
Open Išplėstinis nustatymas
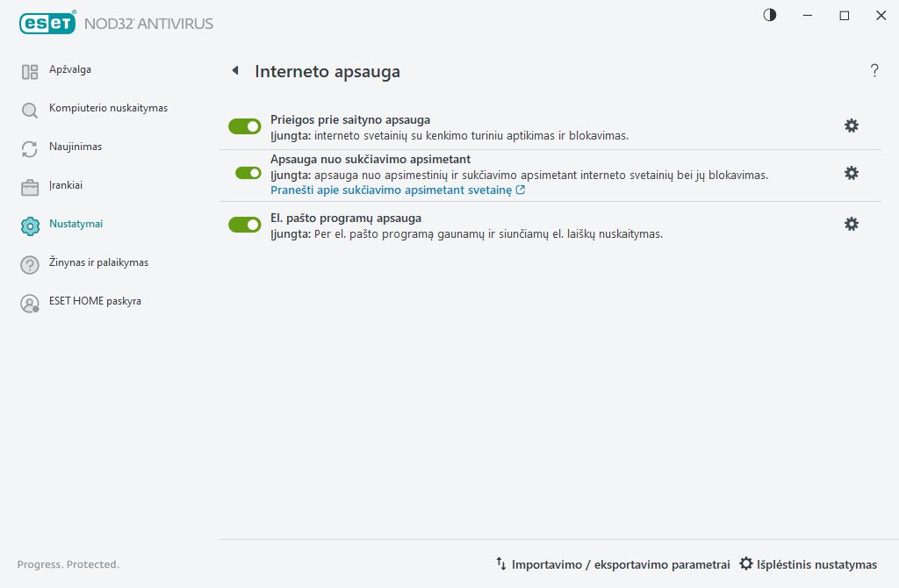pyautogui.click(x=808, y=564)
